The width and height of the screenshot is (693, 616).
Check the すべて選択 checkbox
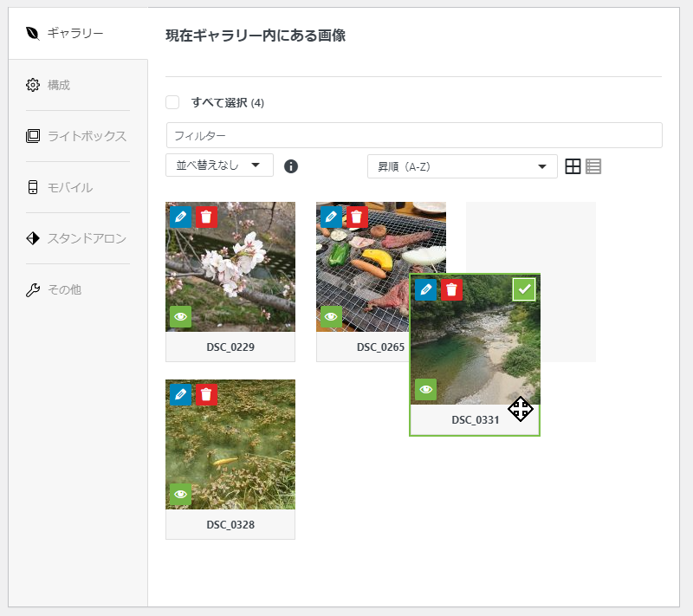click(172, 102)
